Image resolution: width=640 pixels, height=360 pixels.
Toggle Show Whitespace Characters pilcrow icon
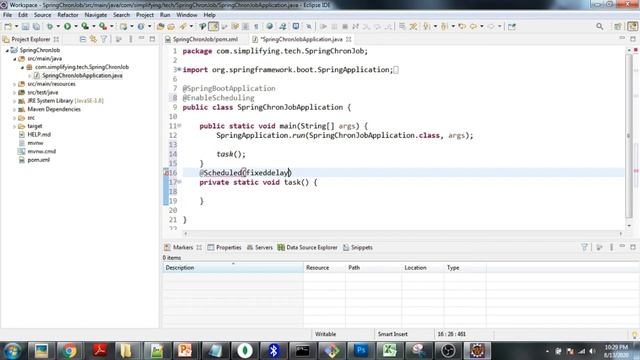coord(256,27)
